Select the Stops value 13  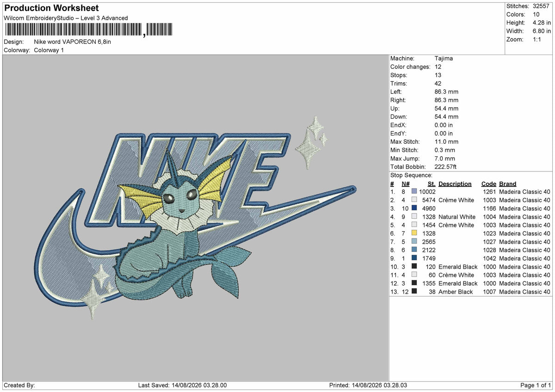438,75
